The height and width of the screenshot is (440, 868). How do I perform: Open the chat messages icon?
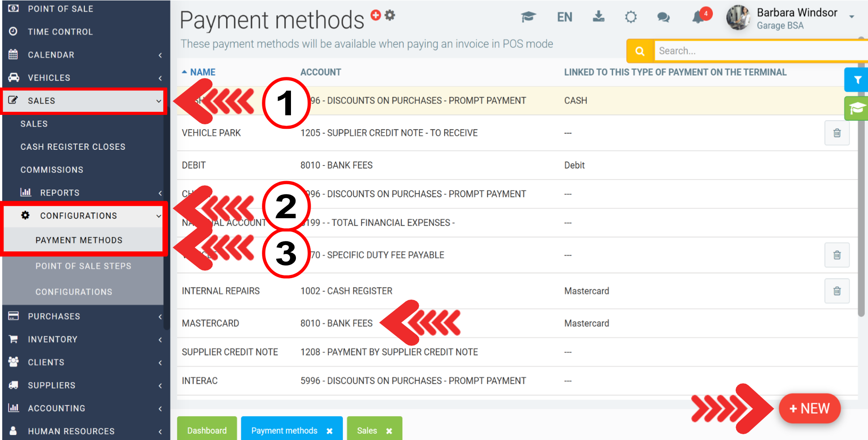click(x=663, y=17)
